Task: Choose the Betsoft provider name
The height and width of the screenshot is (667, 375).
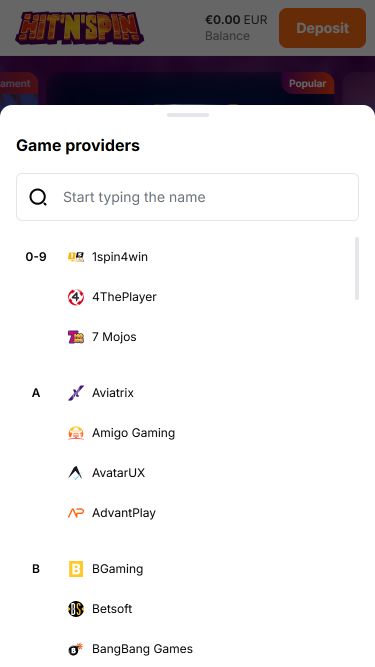Action: click(x=112, y=609)
